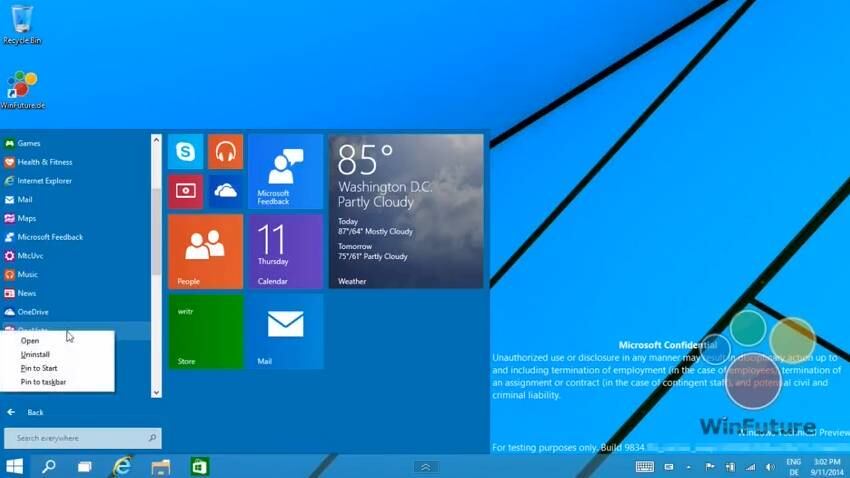Click the Windows Start button on taskbar

[15, 466]
